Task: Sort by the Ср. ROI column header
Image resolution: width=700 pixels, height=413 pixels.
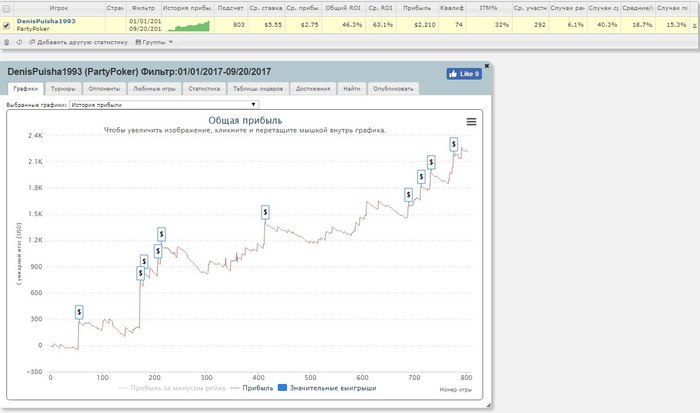Action: [x=380, y=8]
